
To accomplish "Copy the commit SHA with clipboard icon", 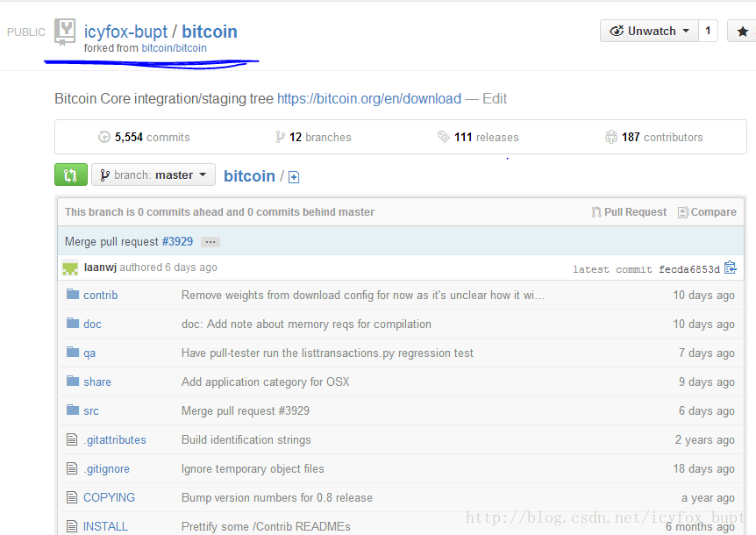I will point(731,267).
